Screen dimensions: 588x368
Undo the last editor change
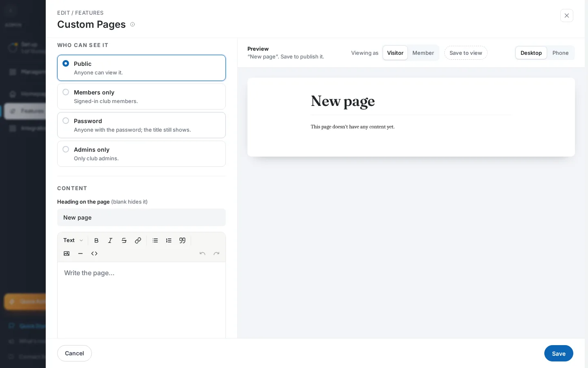click(203, 254)
